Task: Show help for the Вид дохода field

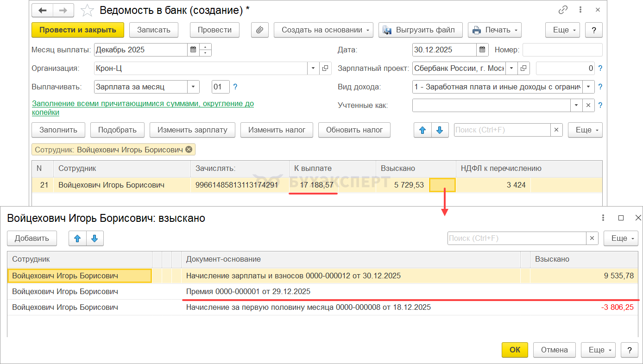Action: [x=600, y=87]
